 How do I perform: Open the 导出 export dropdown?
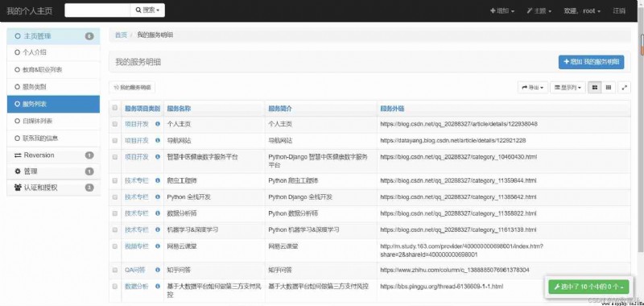point(533,88)
